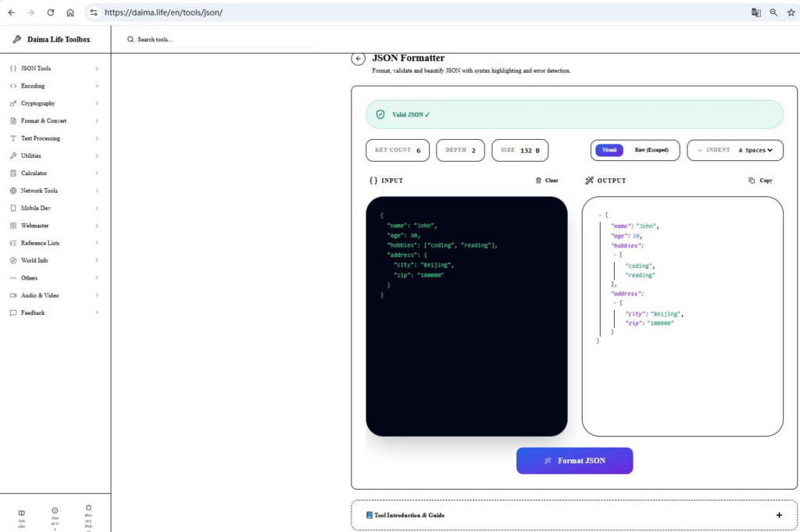
Task: Open the browser zoom magnifier icon
Action: [x=773, y=12]
